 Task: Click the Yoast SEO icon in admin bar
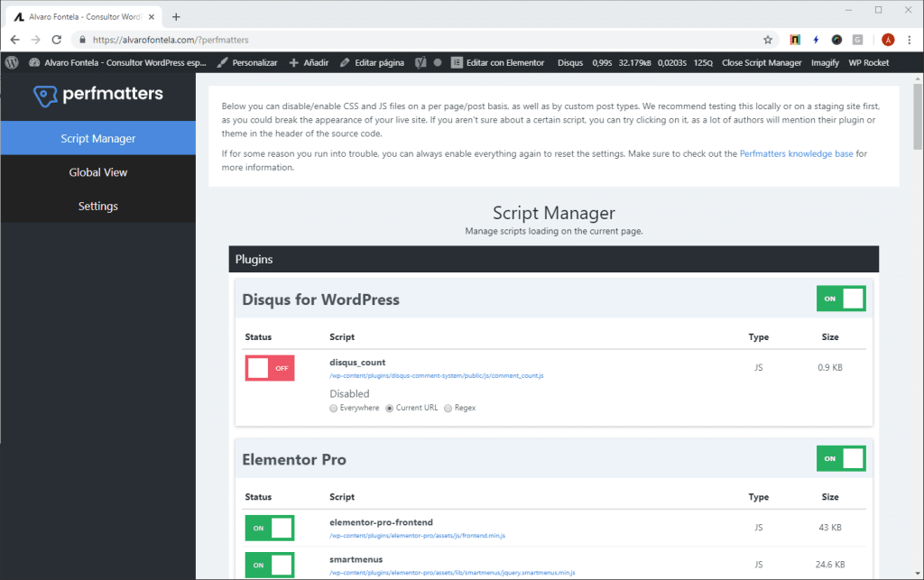click(x=420, y=62)
